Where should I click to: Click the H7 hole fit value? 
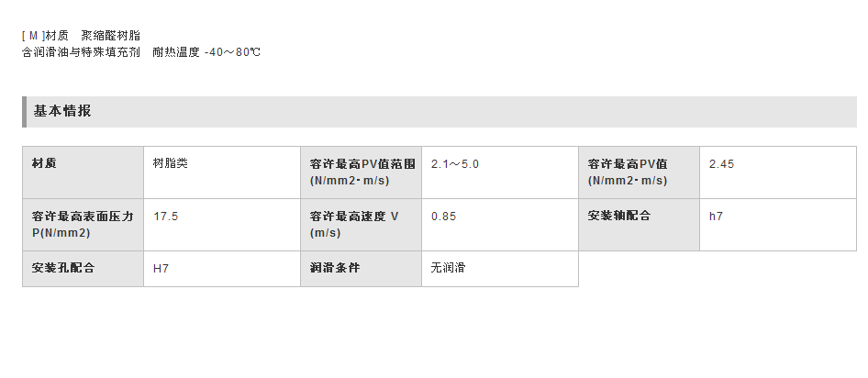(161, 269)
